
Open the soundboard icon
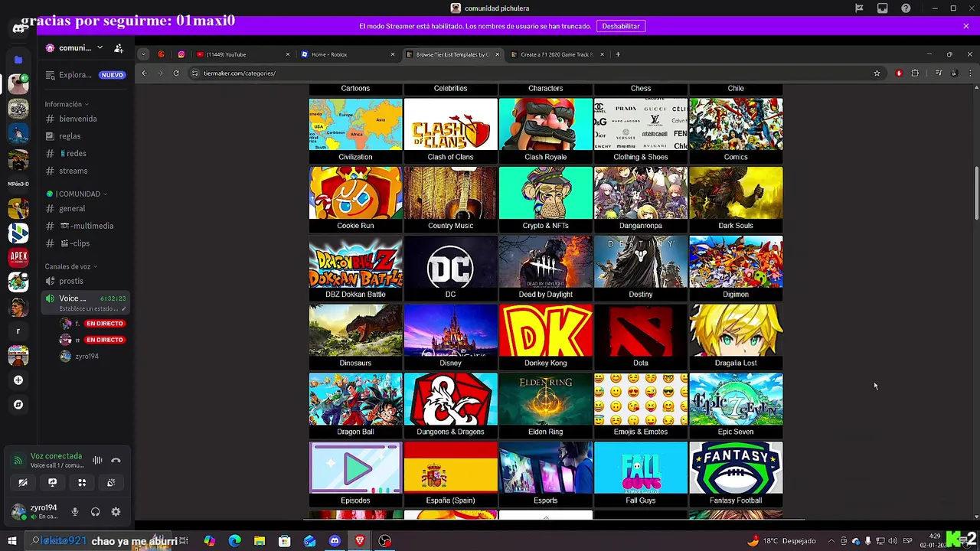(x=111, y=483)
